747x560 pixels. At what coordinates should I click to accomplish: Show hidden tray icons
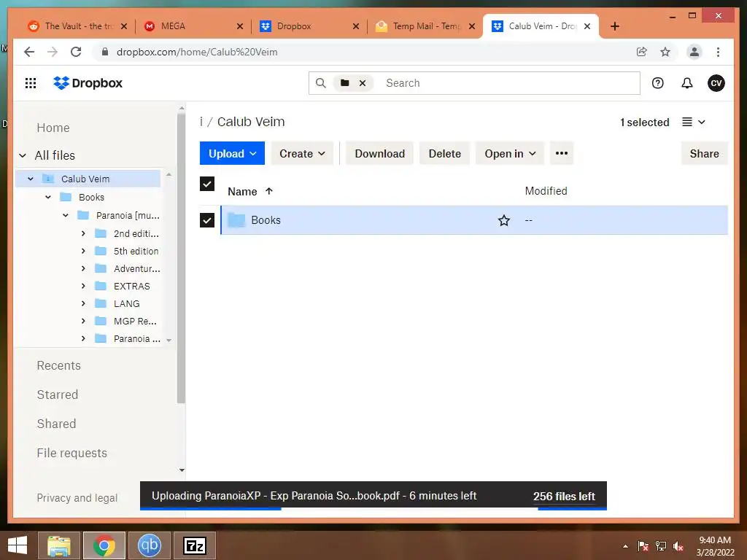point(625,546)
